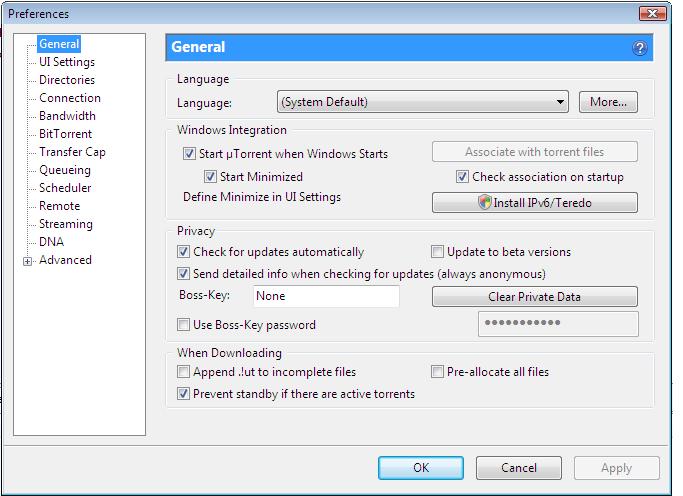Enable Update to beta versions
Screen dimensions: 683x496
[x=437, y=252]
